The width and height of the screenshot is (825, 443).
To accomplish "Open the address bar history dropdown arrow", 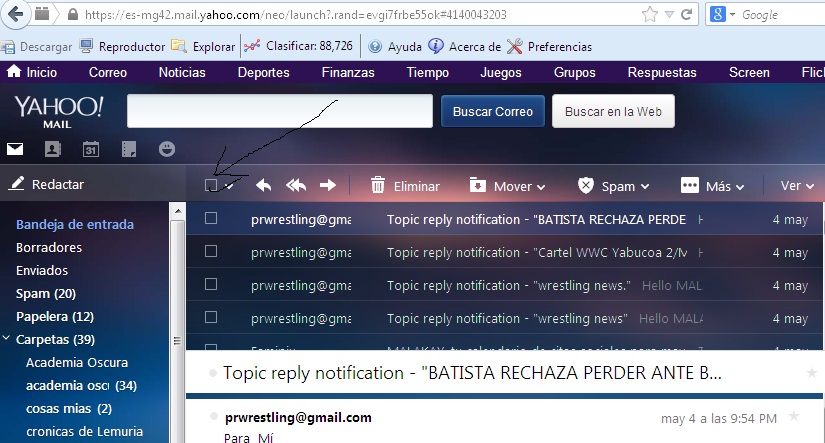I will (669, 15).
